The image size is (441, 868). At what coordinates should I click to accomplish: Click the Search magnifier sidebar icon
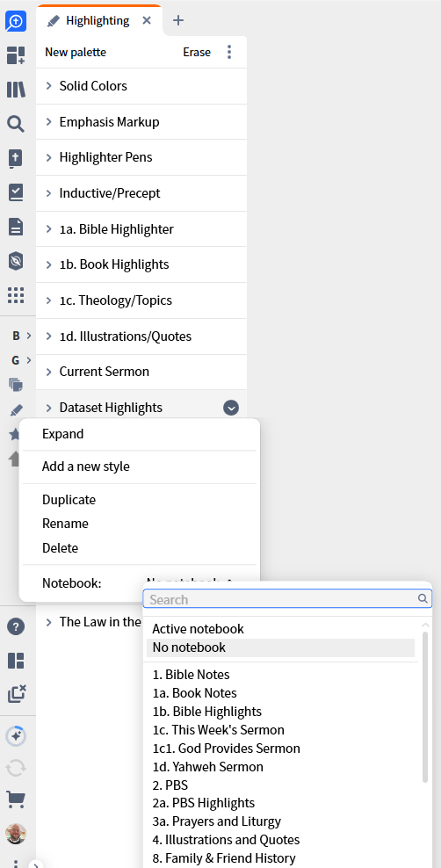click(x=16, y=124)
